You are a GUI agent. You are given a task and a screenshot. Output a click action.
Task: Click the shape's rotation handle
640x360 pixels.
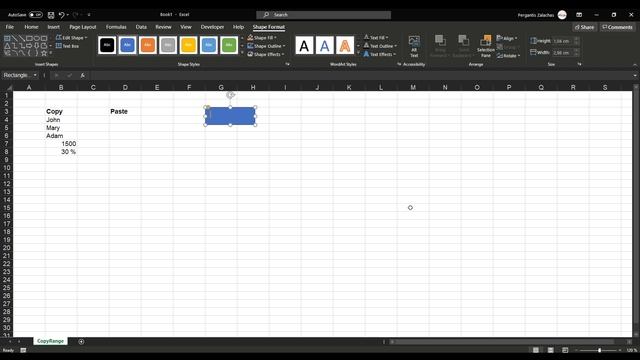click(230, 95)
